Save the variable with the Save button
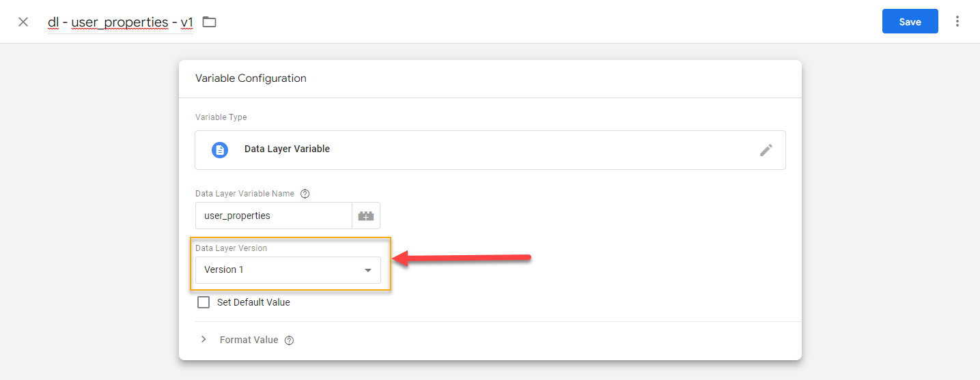980x380 pixels. click(910, 22)
